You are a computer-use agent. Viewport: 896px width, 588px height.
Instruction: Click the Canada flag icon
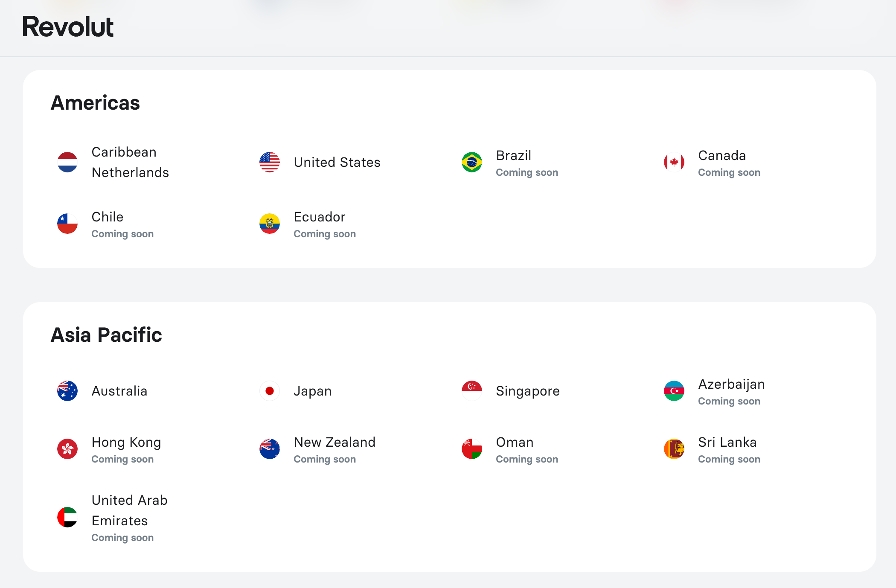(x=674, y=162)
